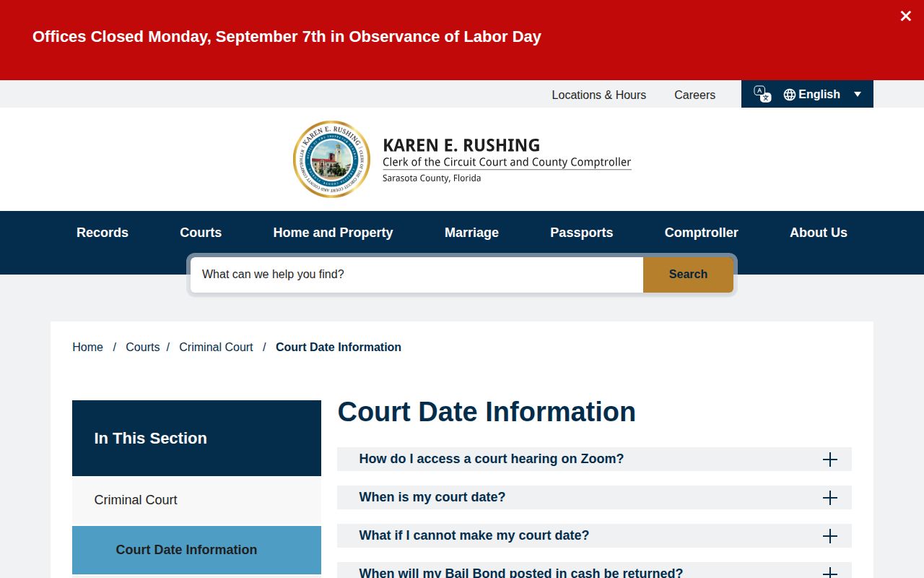Screen dimensions: 924x578
Task: Click the globe icon beside English
Action: (790, 95)
